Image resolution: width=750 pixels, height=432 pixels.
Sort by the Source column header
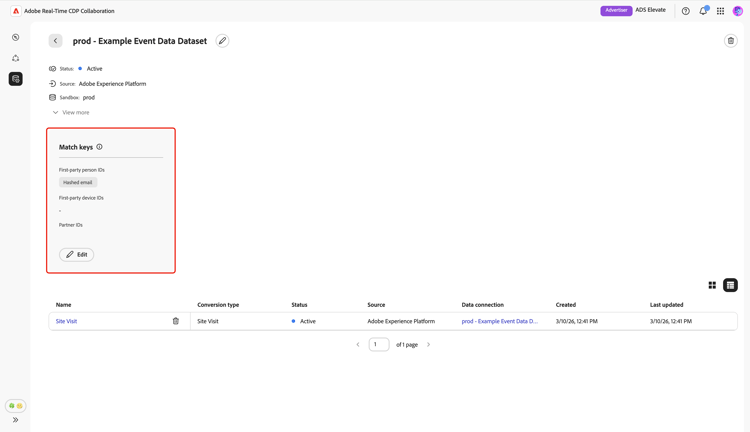click(x=376, y=305)
